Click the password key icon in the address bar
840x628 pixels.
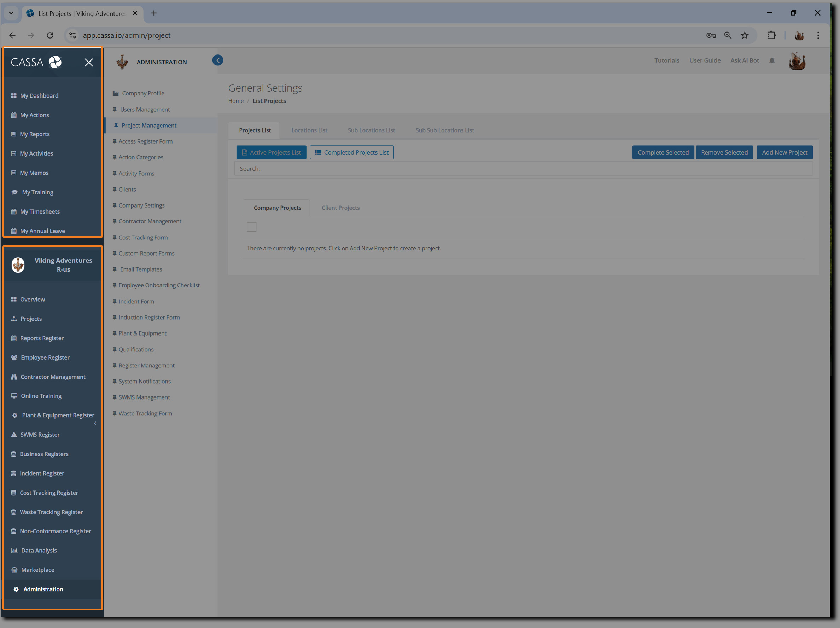point(711,35)
